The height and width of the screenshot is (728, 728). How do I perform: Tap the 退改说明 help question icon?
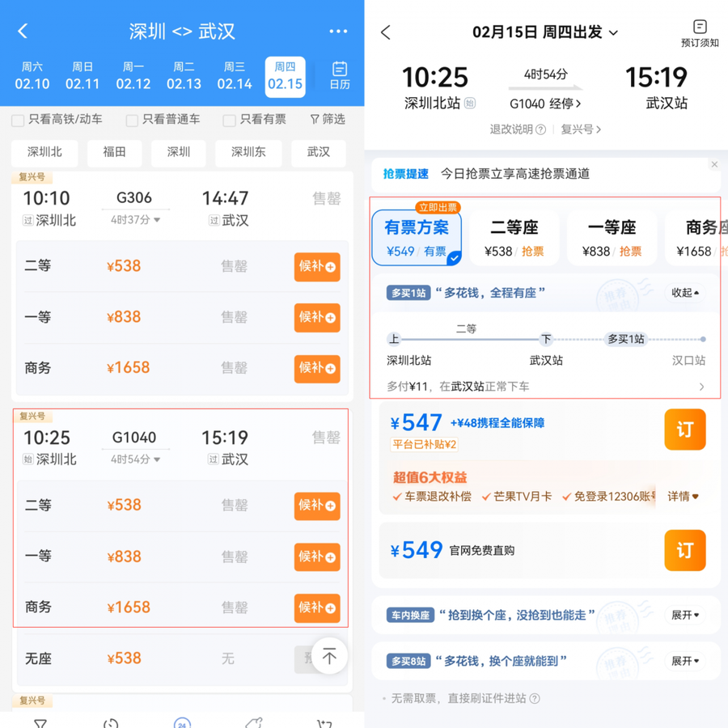tap(541, 129)
